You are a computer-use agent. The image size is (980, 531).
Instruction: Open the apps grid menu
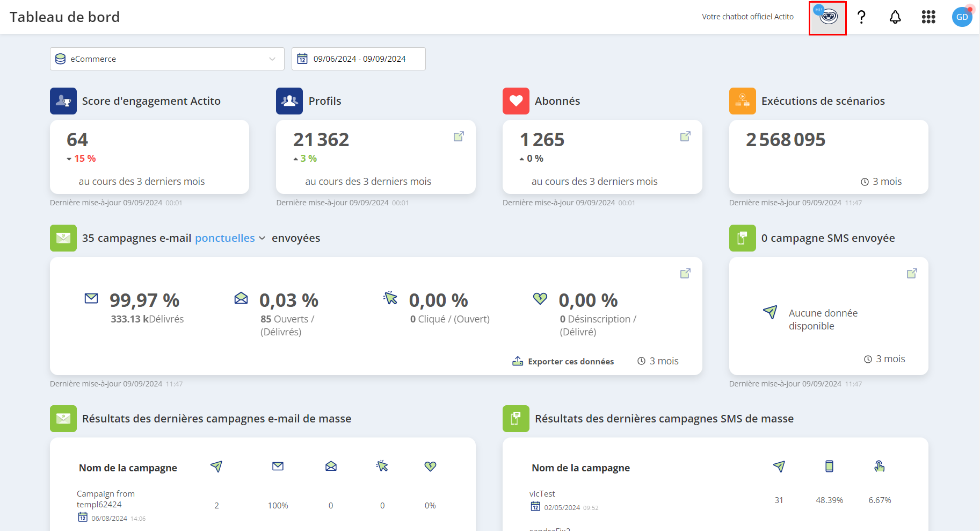point(928,17)
